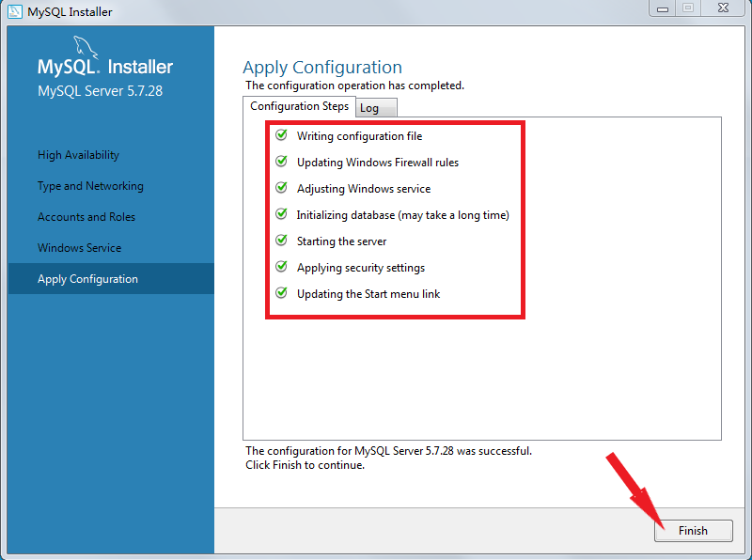Viewport: 752px width, 560px height.
Task: Select Apply Configuration sidebar step
Action: (111, 278)
